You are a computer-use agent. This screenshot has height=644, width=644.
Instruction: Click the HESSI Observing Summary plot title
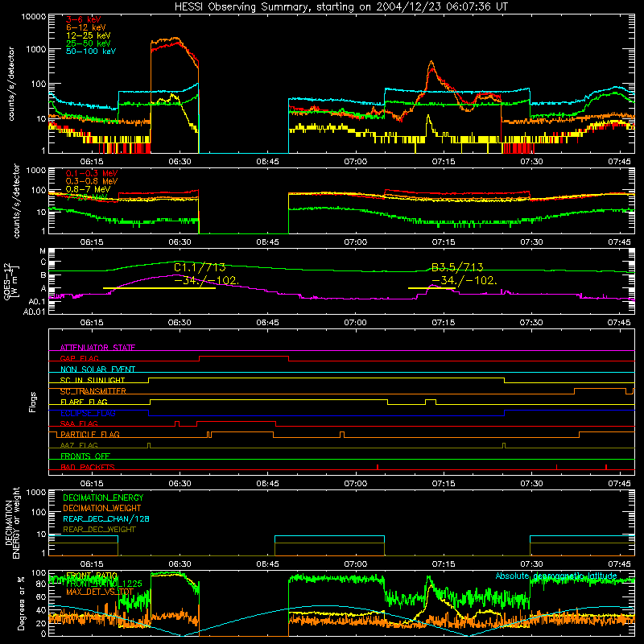(341, 7)
